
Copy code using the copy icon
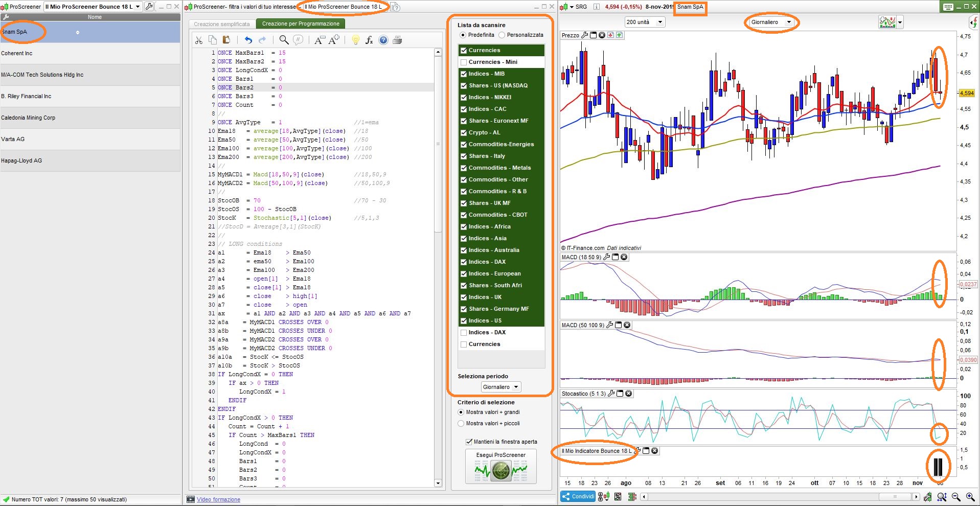[x=213, y=40]
